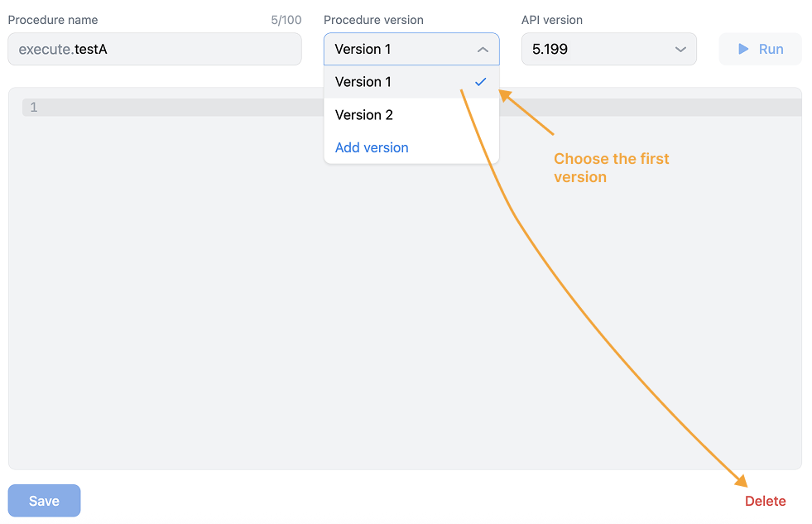Viewport: 812px width, 524px height.
Task: Click line number 1 in code editor
Action: [34, 107]
